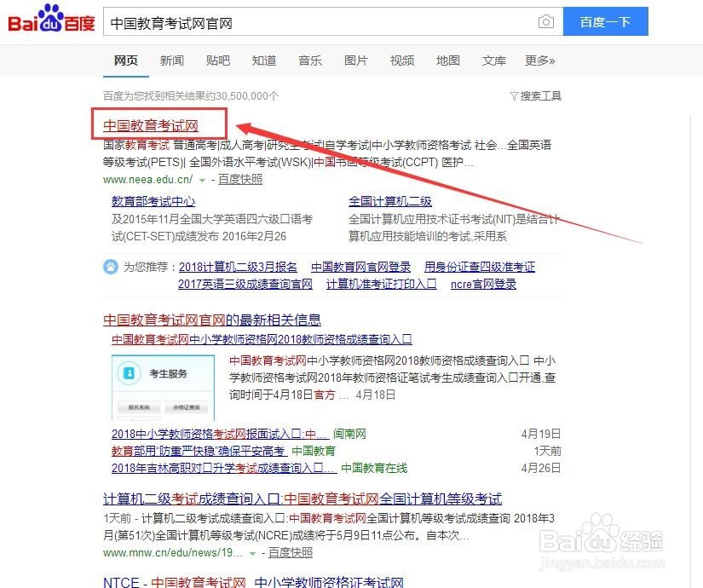Screen dimensions: 703x588
Task: Click the blue paw recommendation icon
Action: tap(110, 267)
